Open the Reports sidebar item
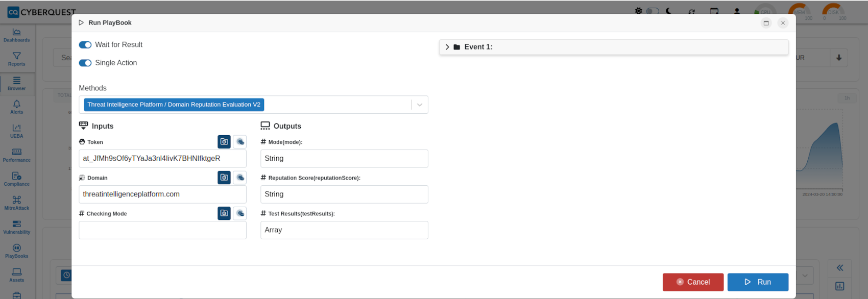 (17, 59)
